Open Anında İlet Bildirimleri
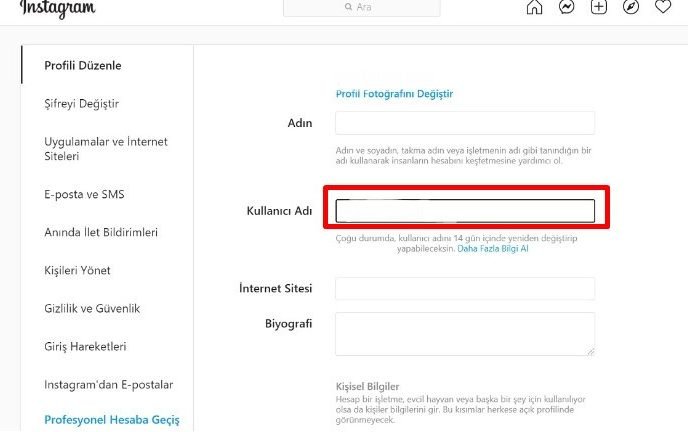The width and height of the screenshot is (688, 432). [101, 232]
